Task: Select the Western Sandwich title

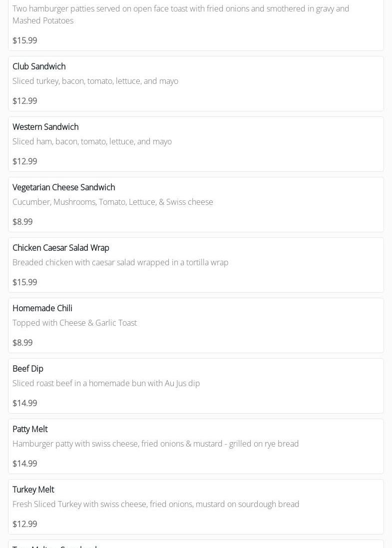Action: coord(45,127)
